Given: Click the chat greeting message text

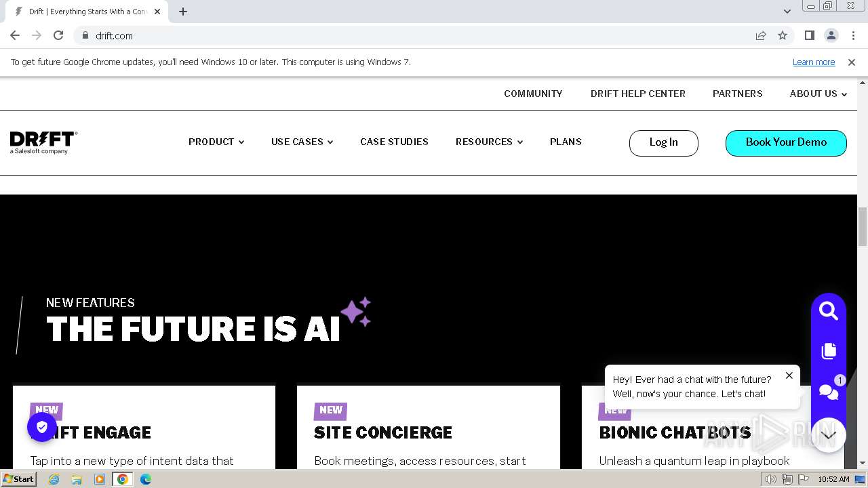Looking at the screenshot, I should [x=692, y=387].
